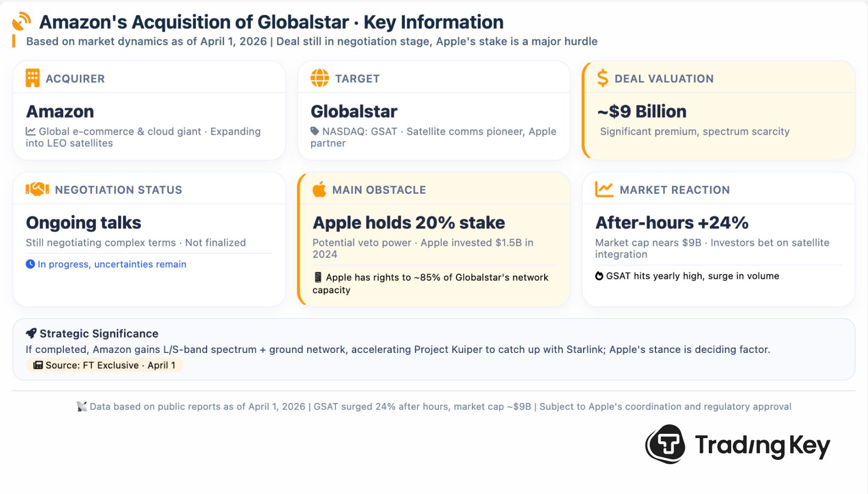Click the phone icon before Apple has rights
The image size is (868, 494).
coord(318,277)
